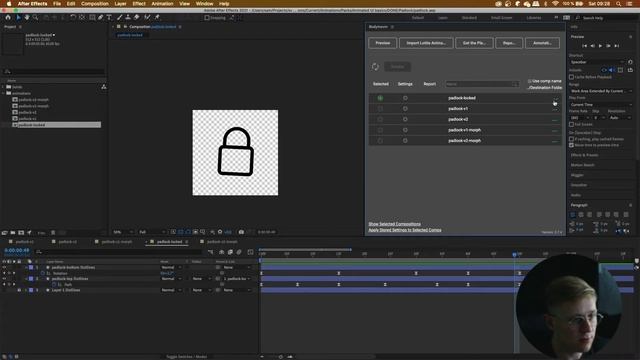Click the Home icon in toolbar
This screenshot has width=640, height=360.
[x=8, y=18]
